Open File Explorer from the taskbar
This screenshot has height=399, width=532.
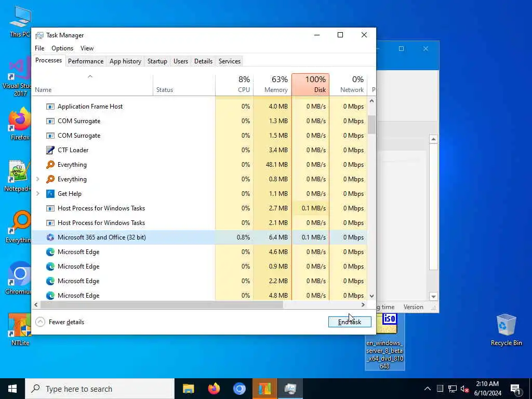coord(188,389)
